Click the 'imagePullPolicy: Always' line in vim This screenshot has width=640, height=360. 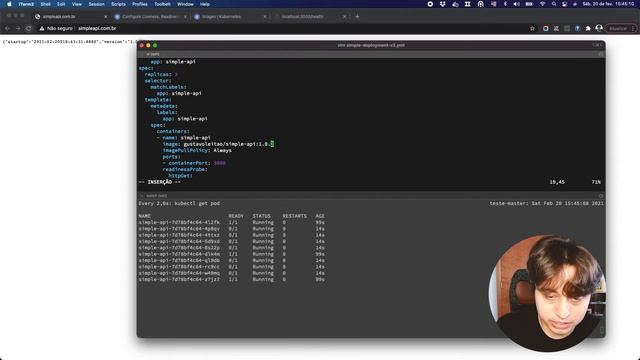197,151
